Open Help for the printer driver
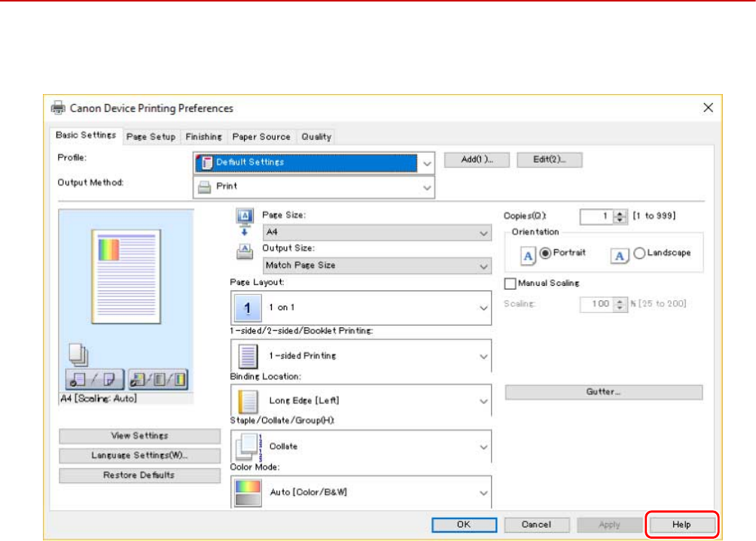The width and height of the screenshot is (756, 541). pyautogui.click(x=681, y=524)
